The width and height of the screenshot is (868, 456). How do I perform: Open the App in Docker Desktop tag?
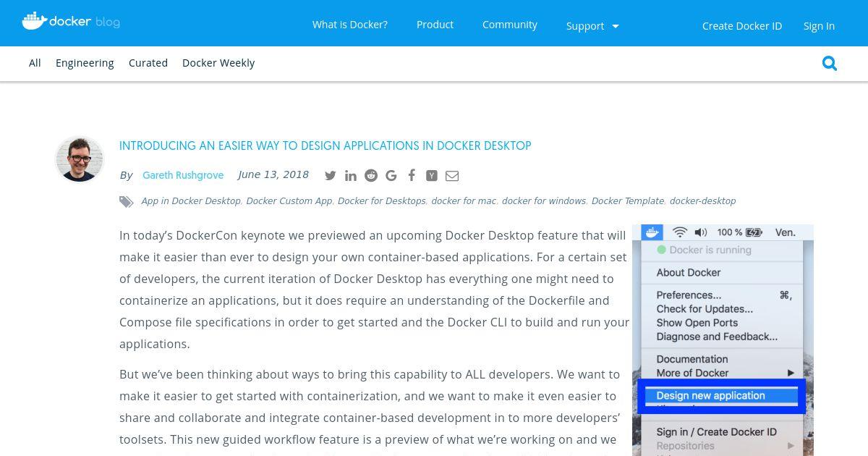(191, 201)
